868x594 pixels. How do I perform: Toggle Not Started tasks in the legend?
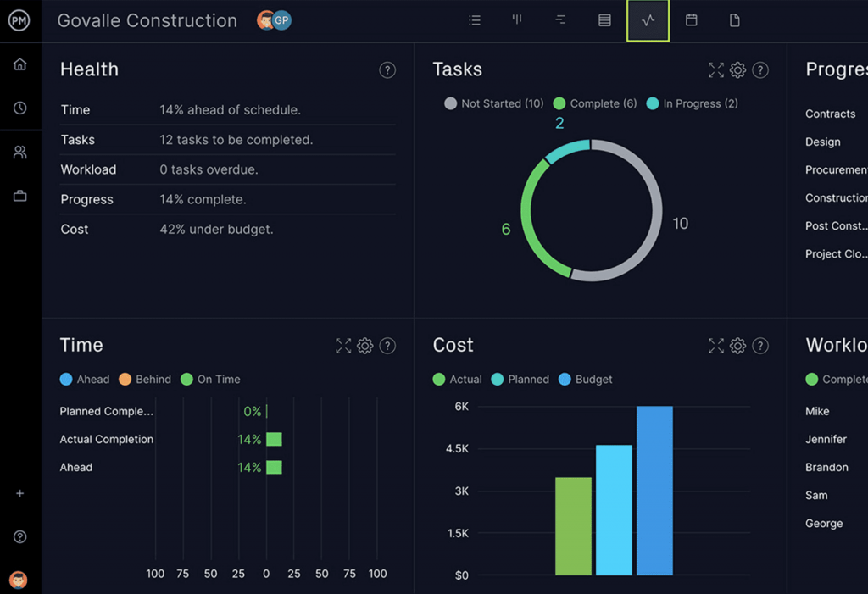pyautogui.click(x=494, y=103)
